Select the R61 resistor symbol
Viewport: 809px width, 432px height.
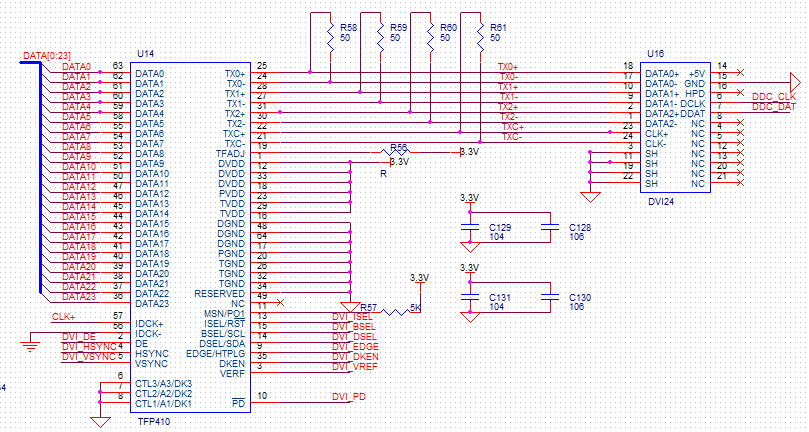[x=480, y=36]
